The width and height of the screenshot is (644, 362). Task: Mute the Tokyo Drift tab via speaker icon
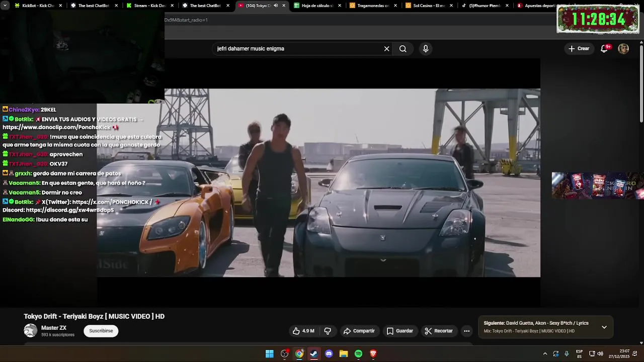[276, 6]
